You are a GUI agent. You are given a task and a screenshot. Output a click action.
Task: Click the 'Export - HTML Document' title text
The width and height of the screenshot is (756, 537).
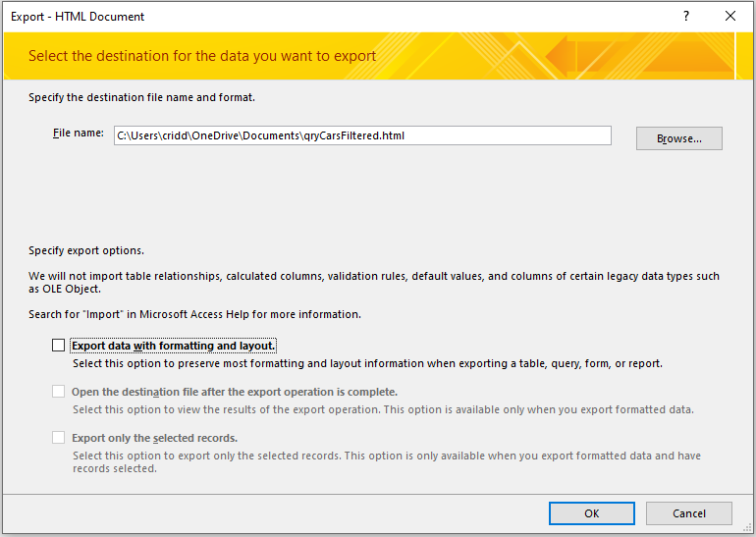point(78,17)
